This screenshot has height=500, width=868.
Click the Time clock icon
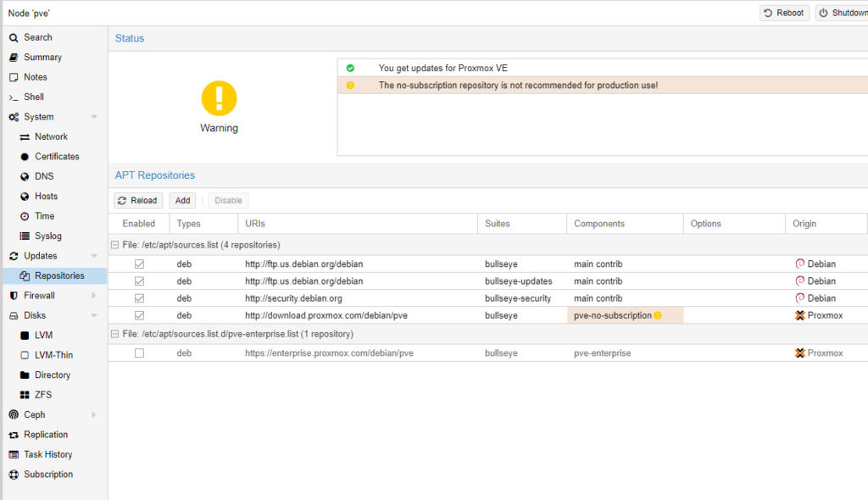click(25, 216)
